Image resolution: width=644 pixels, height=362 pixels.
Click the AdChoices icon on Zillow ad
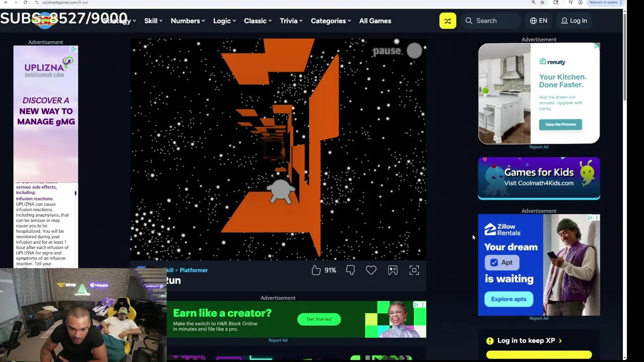[x=591, y=218]
